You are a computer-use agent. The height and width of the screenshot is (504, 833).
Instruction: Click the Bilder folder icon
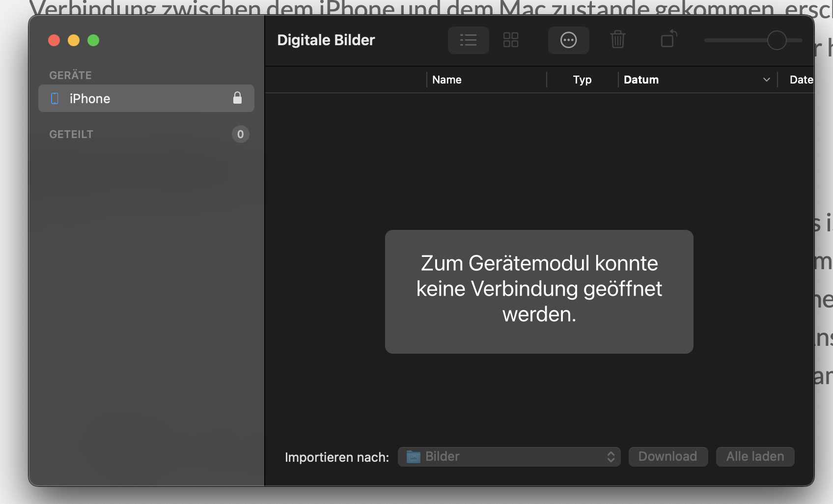click(413, 457)
